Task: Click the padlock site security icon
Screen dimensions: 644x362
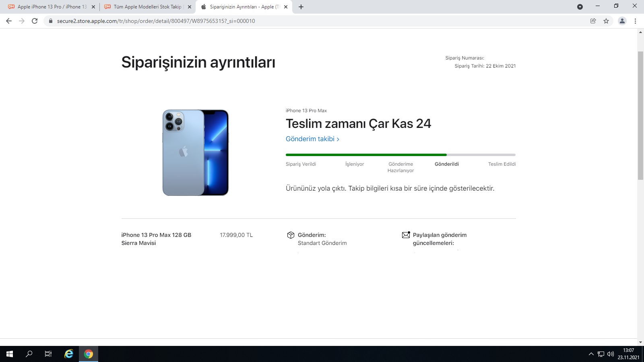Action: point(50,21)
